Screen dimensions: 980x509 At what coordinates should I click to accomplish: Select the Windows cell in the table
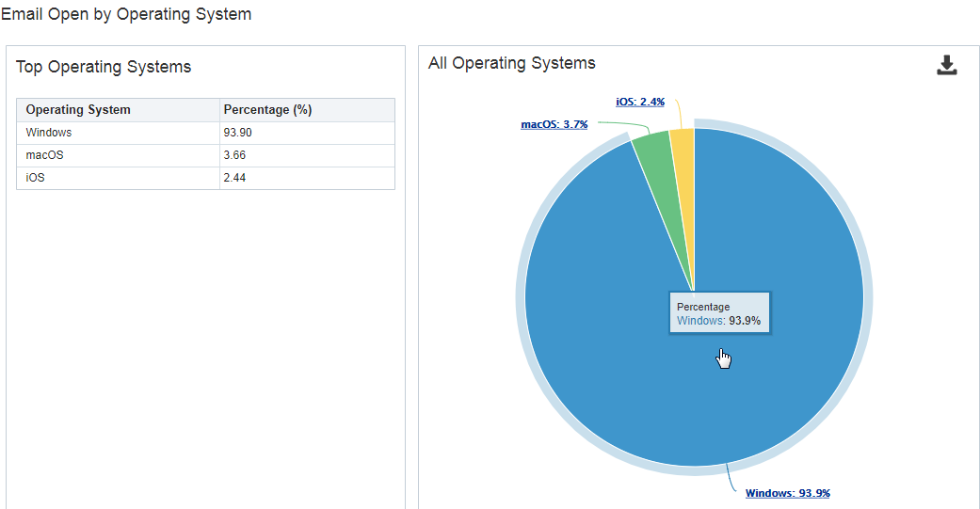[x=49, y=133]
